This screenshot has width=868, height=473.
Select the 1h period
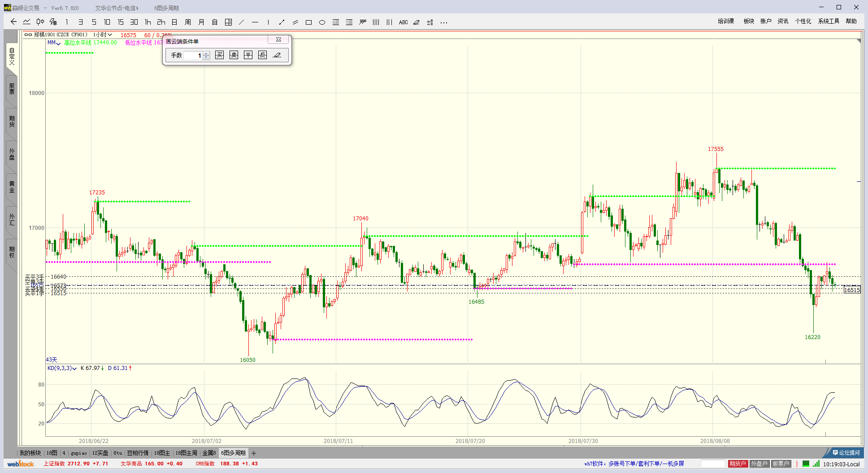pos(148,21)
